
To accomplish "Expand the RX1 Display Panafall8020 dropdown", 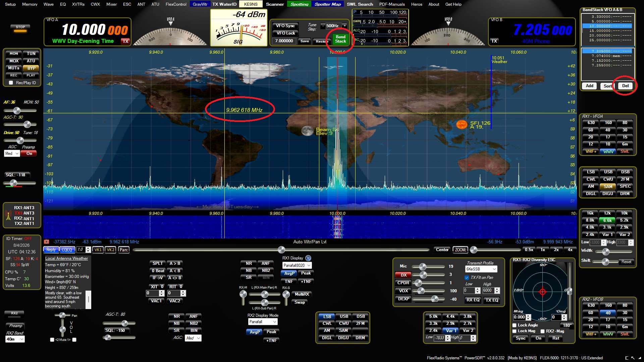I will coord(297,265).
